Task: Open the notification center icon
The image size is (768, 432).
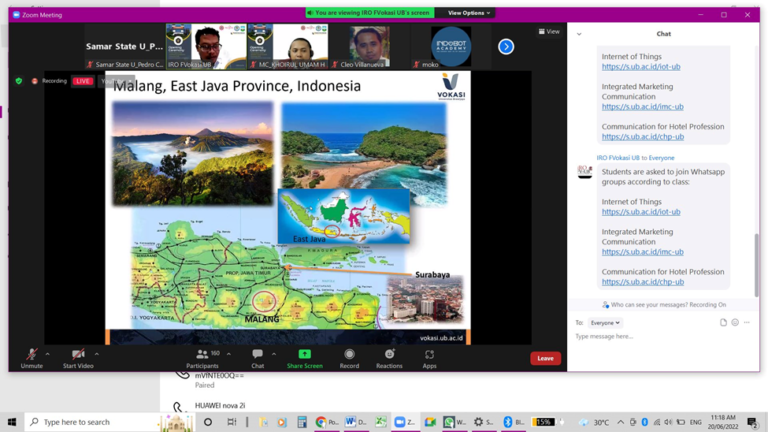Action: click(753, 422)
